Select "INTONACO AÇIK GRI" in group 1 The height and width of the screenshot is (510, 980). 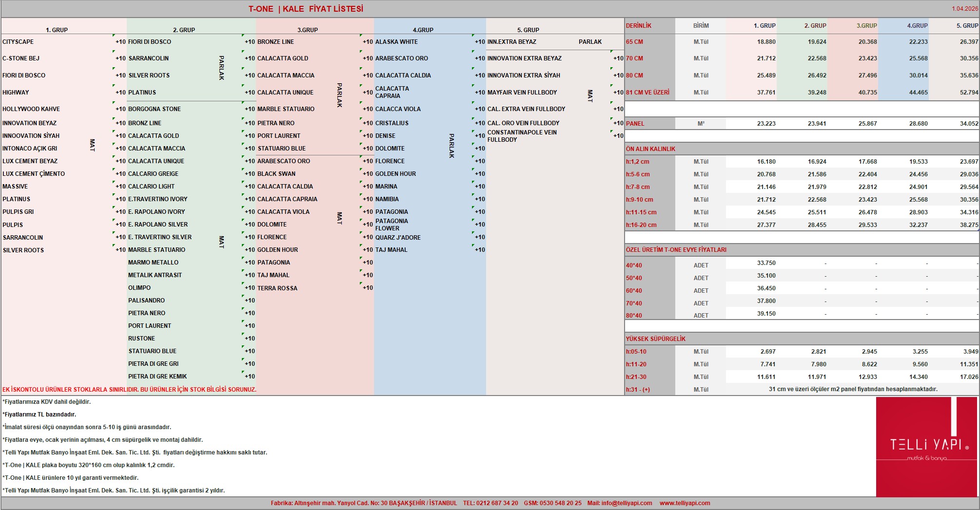30,149
